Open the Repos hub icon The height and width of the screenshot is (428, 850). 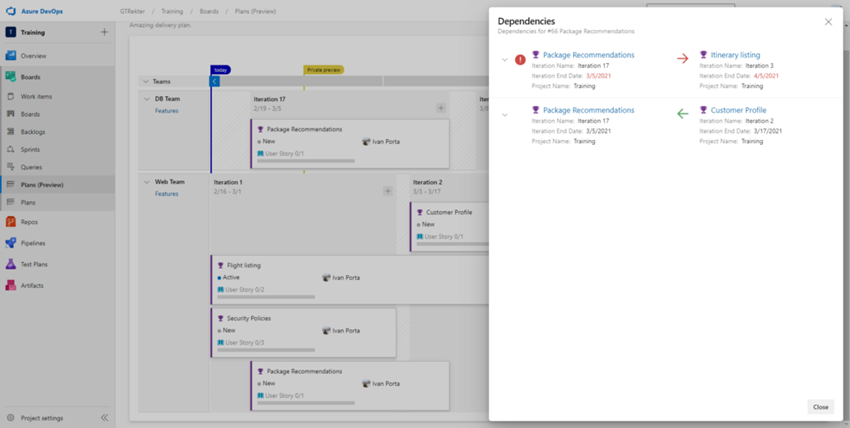point(10,222)
